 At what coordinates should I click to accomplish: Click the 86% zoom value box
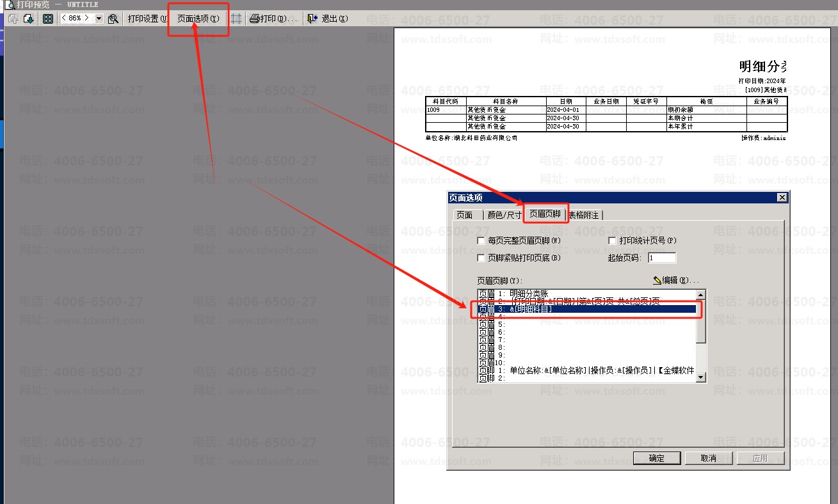click(76, 19)
